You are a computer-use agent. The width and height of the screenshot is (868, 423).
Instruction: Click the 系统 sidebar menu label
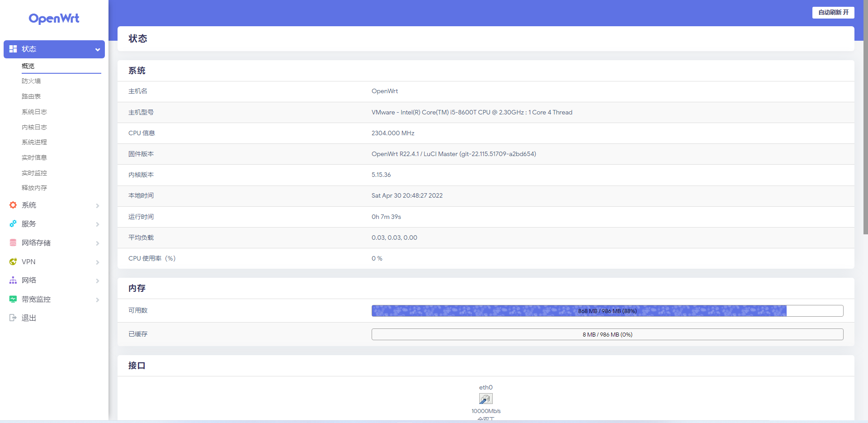(x=29, y=205)
